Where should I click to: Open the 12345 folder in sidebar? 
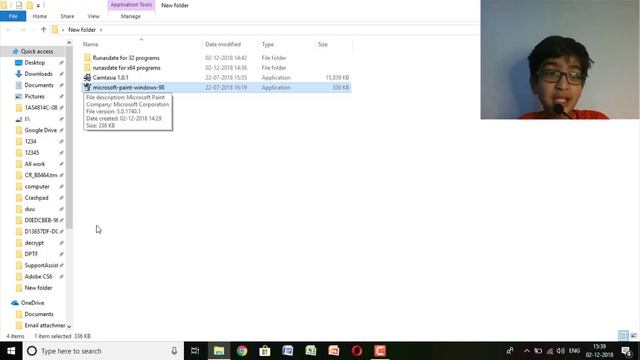pyautogui.click(x=32, y=153)
